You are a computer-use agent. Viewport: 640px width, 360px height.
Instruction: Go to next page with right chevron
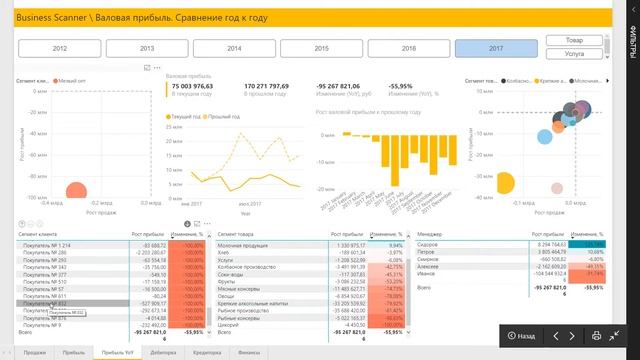tap(572, 336)
